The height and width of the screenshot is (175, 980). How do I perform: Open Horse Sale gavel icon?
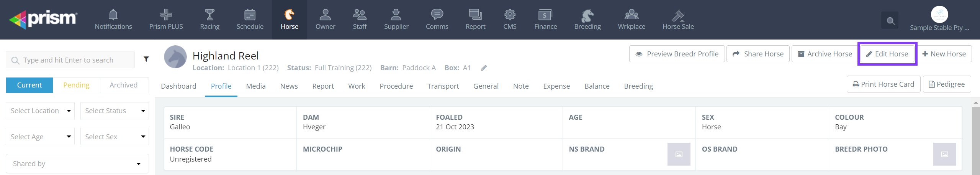coord(678,15)
